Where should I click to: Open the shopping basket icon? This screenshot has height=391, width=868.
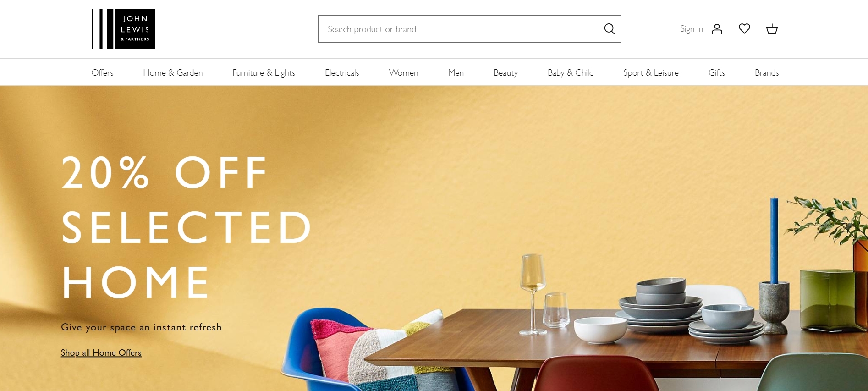[772, 29]
